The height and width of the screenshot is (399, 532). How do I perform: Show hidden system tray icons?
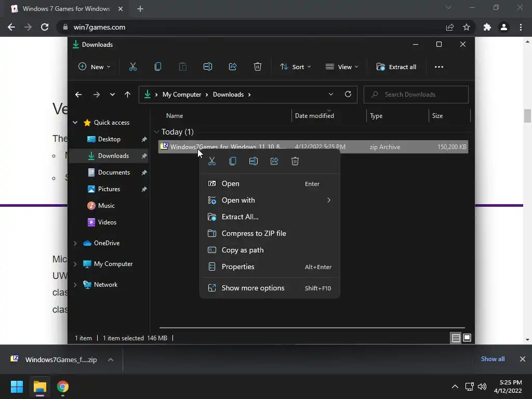(x=455, y=387)
